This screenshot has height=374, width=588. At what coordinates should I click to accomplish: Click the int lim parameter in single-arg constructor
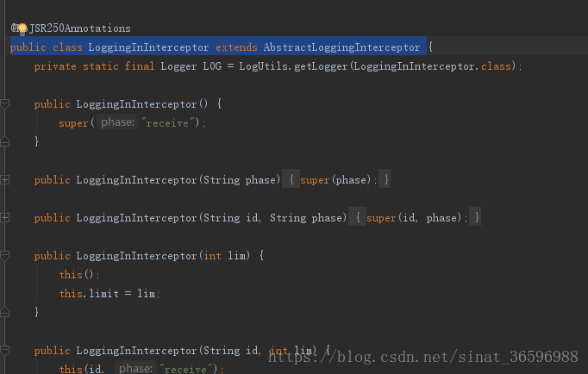225,256
